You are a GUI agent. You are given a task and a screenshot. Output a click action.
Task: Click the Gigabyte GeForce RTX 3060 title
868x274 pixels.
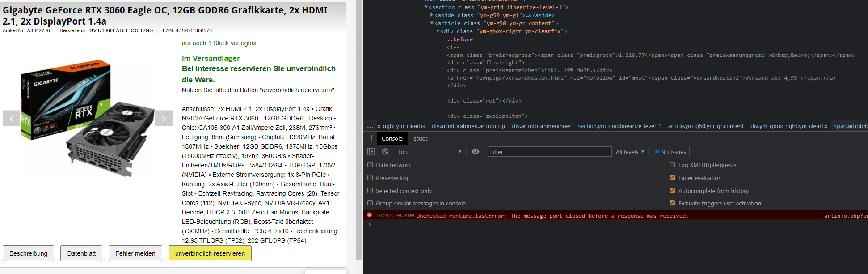(165, 16)
